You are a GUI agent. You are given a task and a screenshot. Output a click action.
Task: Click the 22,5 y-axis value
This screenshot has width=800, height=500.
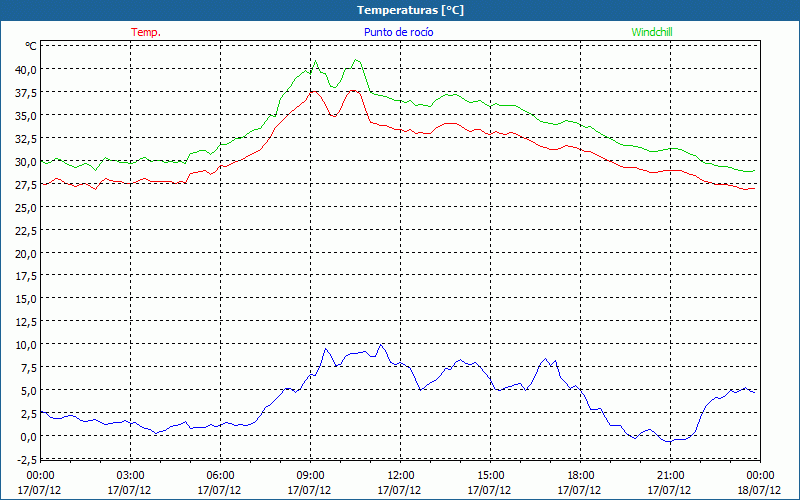pyautogui.click(x=27, y=231)
